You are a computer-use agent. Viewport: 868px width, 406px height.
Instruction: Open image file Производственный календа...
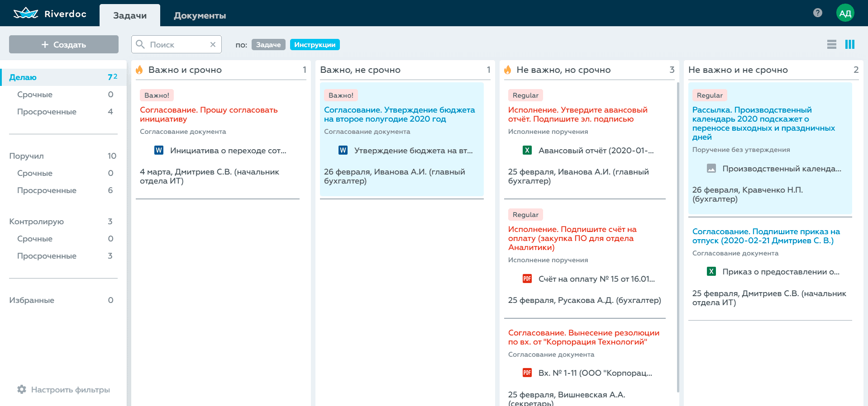[774, 169]
